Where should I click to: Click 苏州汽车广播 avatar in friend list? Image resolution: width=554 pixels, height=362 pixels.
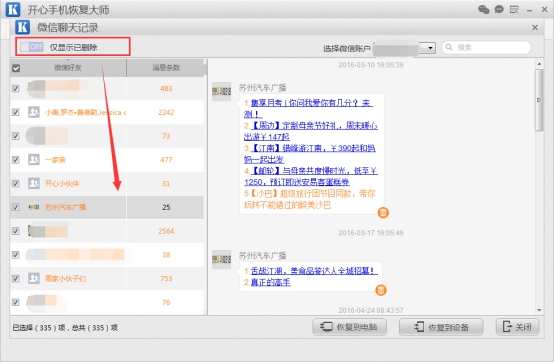click(34, 207)
